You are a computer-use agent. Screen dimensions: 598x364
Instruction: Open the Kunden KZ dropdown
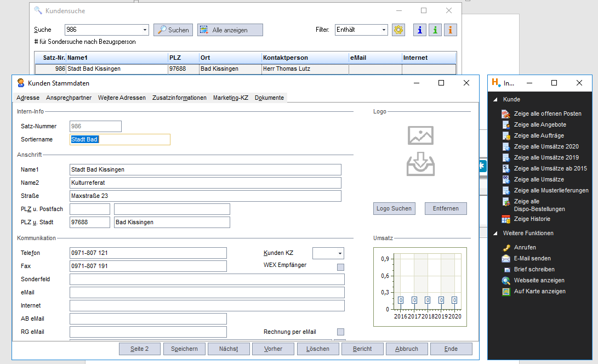pos(339,253)
